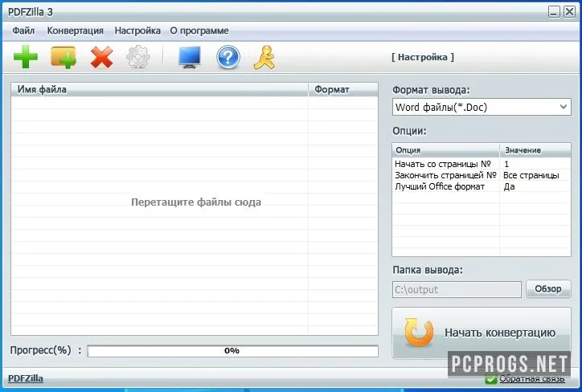
Task: Open the Настройка menu
Action: point(137,31)
